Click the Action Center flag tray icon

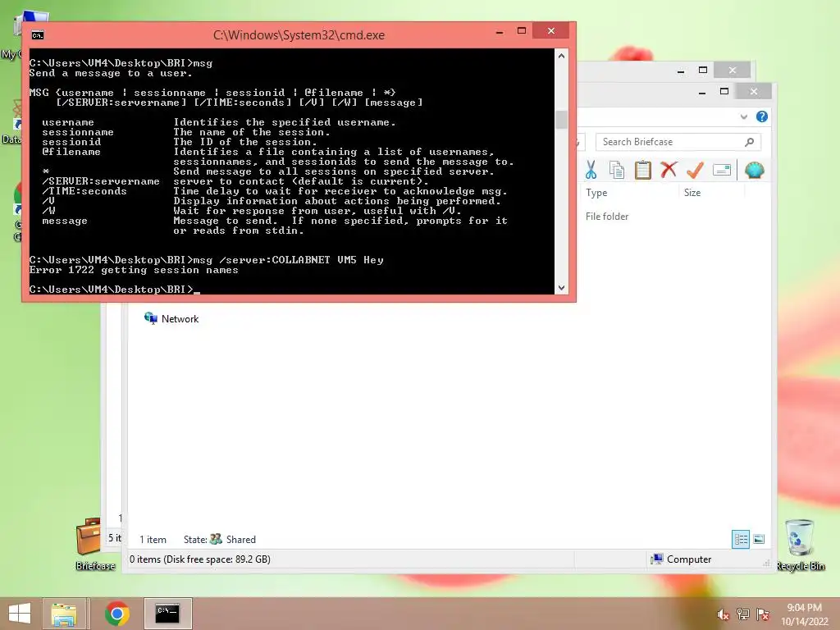[x=763, y=614]
